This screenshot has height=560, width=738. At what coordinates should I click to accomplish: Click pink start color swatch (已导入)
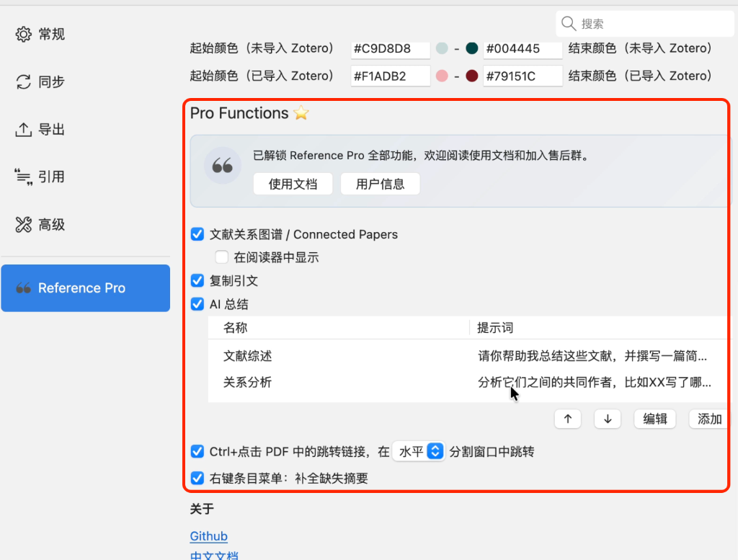(x=442, y=76)
